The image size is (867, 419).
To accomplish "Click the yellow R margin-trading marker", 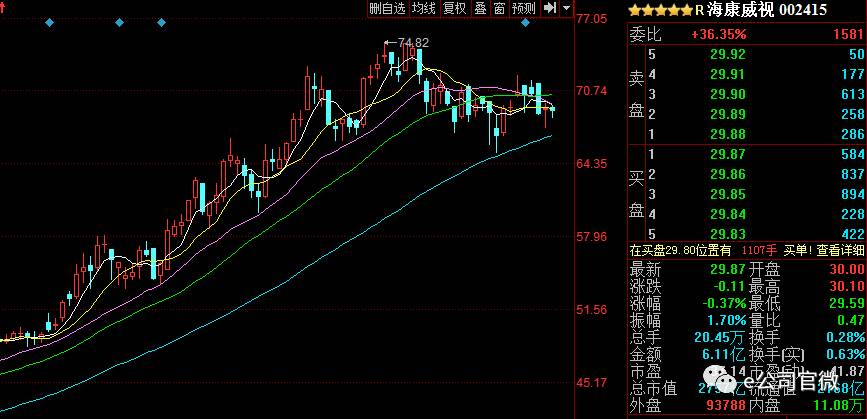I will coord(699,10).
